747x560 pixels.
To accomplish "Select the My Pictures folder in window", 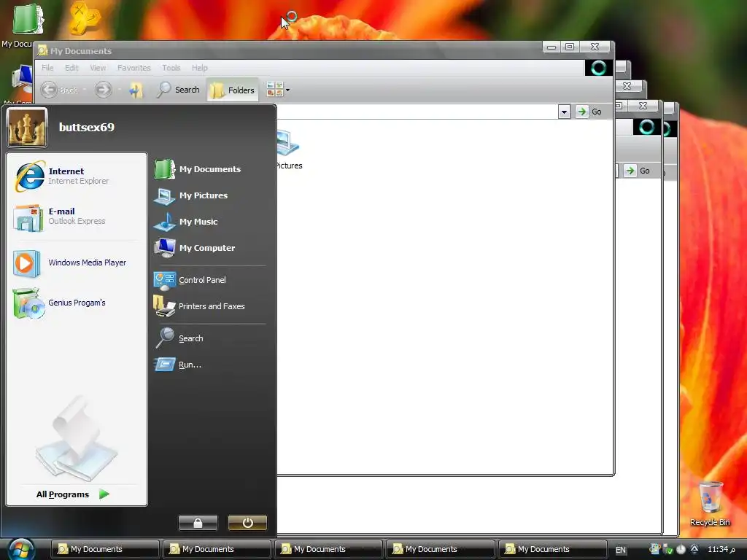I will click(287, 149).
